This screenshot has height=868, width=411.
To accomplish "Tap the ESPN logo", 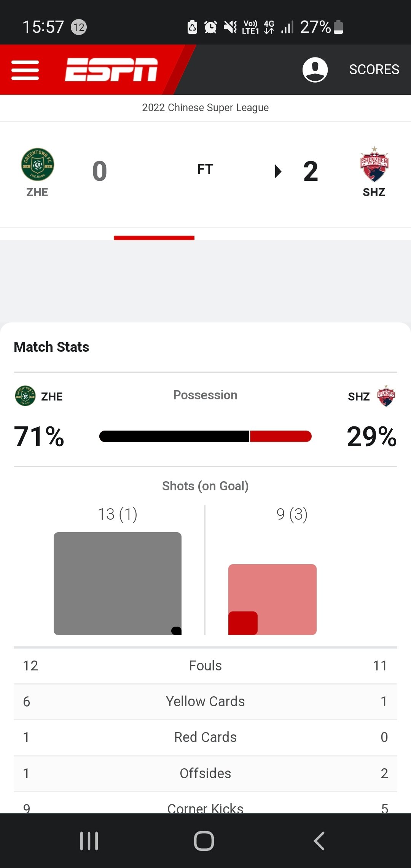I will tap(111, 70).
